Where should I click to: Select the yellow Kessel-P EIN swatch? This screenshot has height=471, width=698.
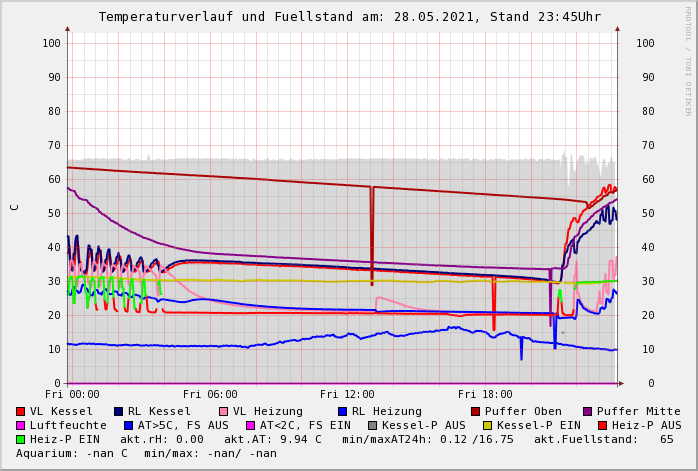pos(489,425)
